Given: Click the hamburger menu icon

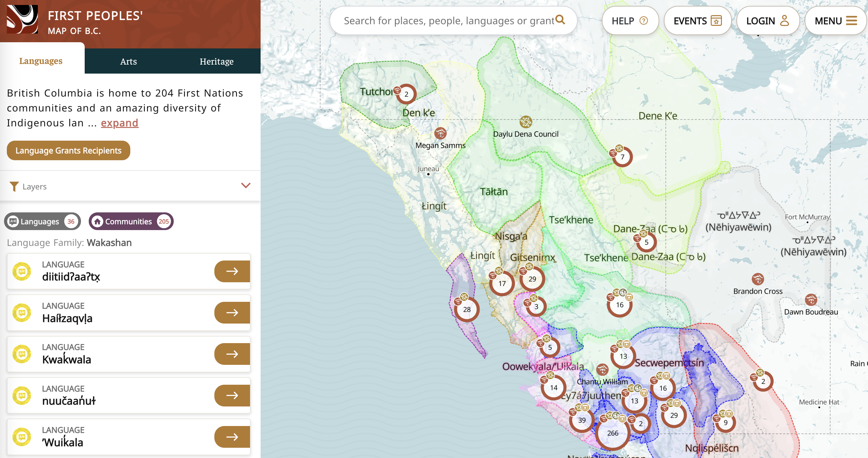Looking at the screenshot, I should pyautogui.click(x=852, y=21).
